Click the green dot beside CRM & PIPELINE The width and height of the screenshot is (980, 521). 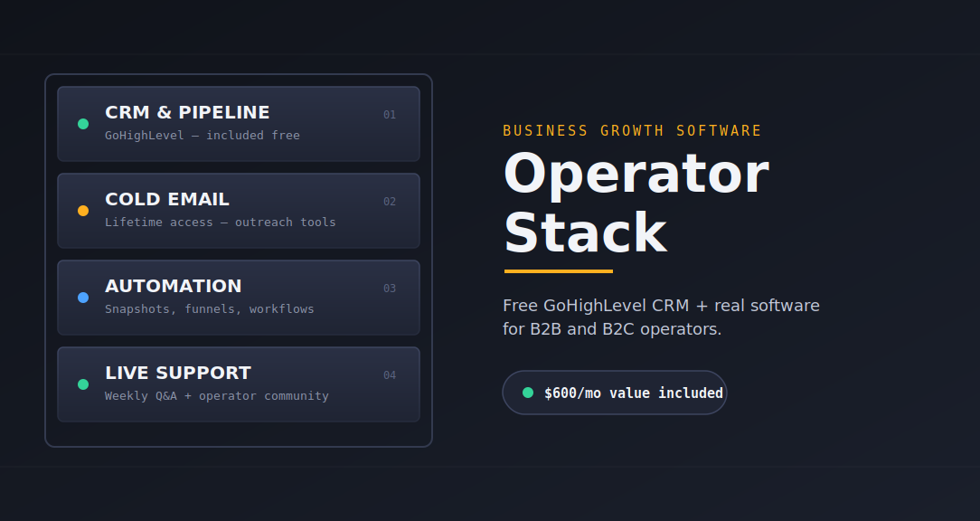pyautogui.click(x=83, y=124)
